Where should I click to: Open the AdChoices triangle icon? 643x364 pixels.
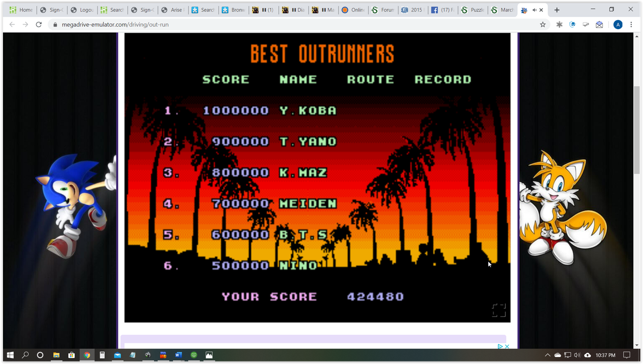pyautogui.click(x=500, y=346)
